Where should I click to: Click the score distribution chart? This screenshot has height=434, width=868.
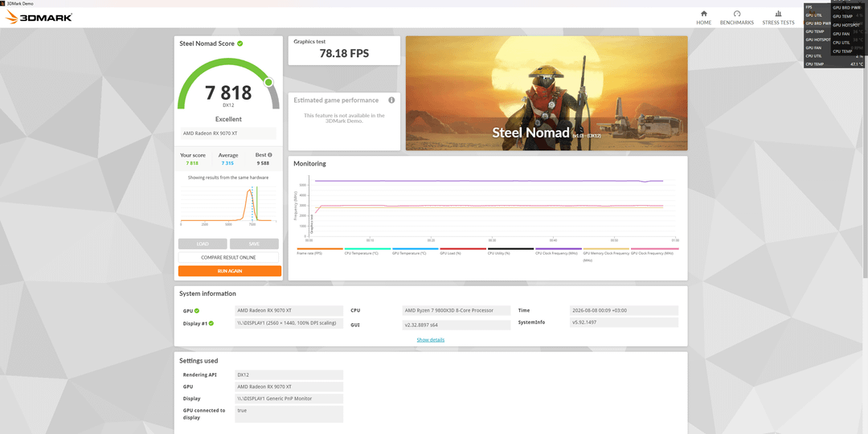pos(228,206)
